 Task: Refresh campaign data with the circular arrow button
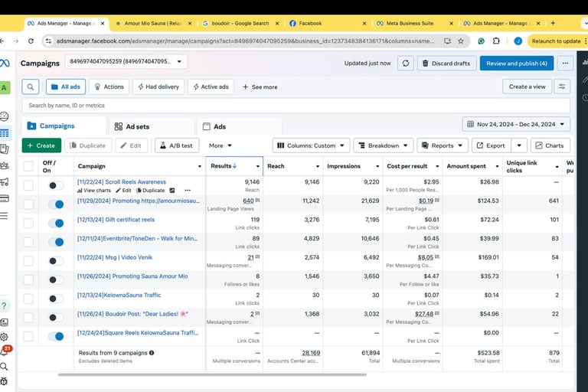pyautogui.click(x=405, y=64)
